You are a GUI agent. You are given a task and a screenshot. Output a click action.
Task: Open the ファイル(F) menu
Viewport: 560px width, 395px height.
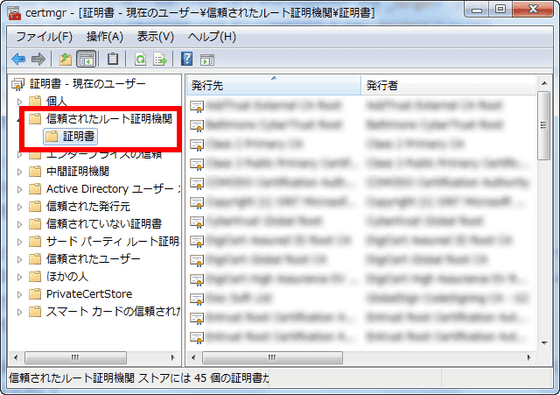click(x=44, y=36)
